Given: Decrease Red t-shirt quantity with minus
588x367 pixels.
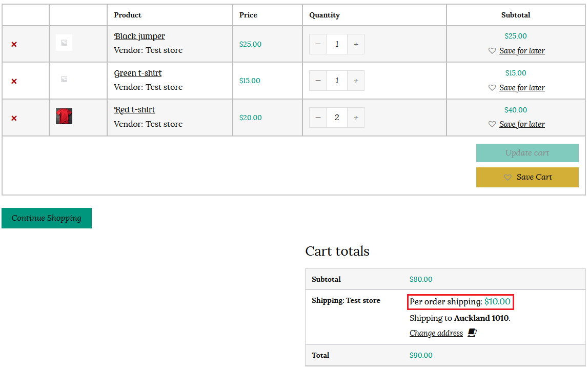Looking at the screenshot, I should (x=318, y=118).
